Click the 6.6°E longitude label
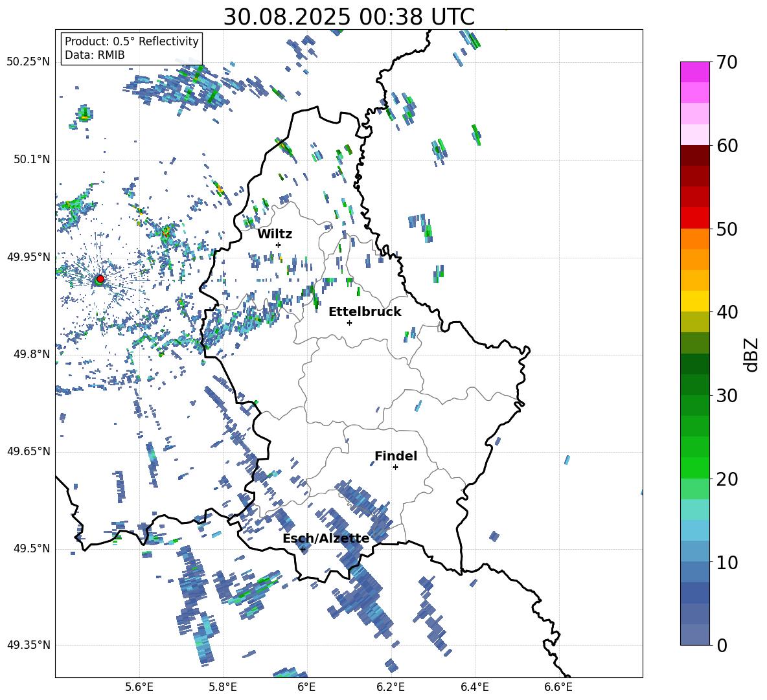 click(x=558, y=688)
